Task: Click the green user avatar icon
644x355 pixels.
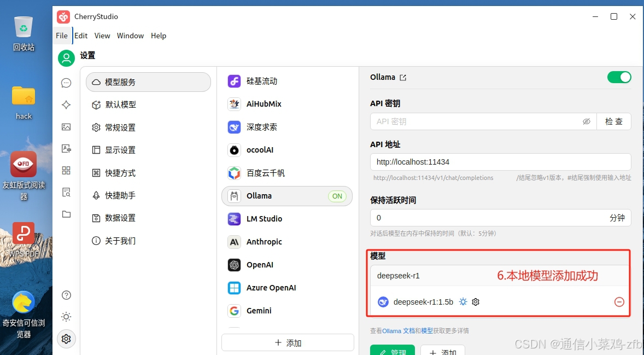Action: pyautogui.click(x=66, y=59)
